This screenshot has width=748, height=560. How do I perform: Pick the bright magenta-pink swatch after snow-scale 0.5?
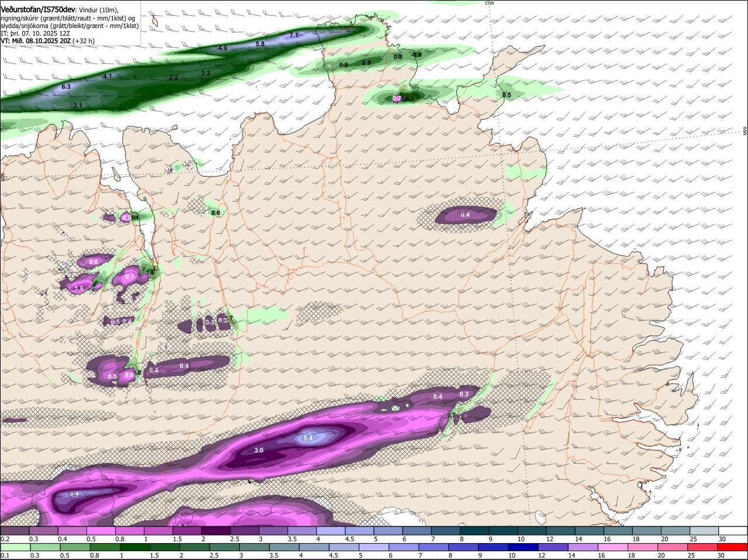click(101, 530)
